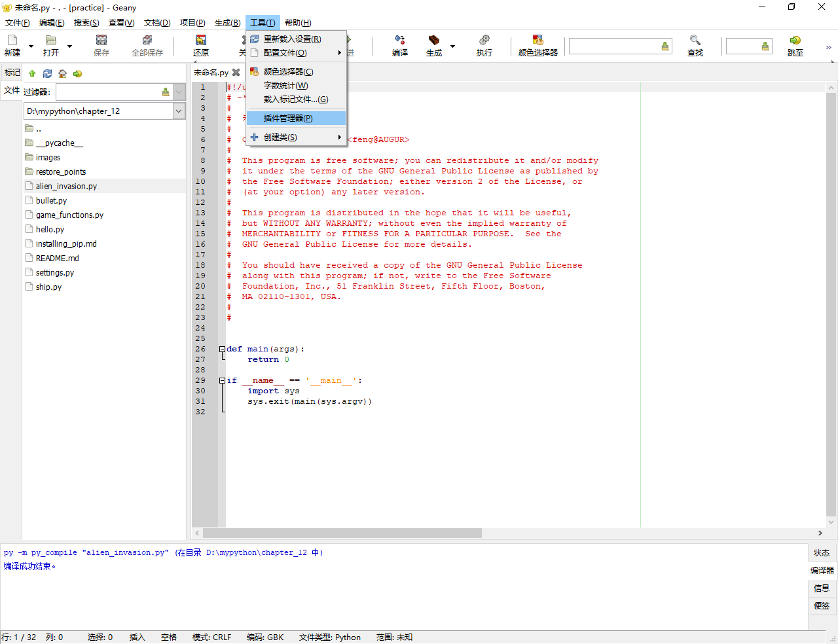Choose 插件管理器 from the Tools menu
Screen dimensions: 838x644
[296, 118]
